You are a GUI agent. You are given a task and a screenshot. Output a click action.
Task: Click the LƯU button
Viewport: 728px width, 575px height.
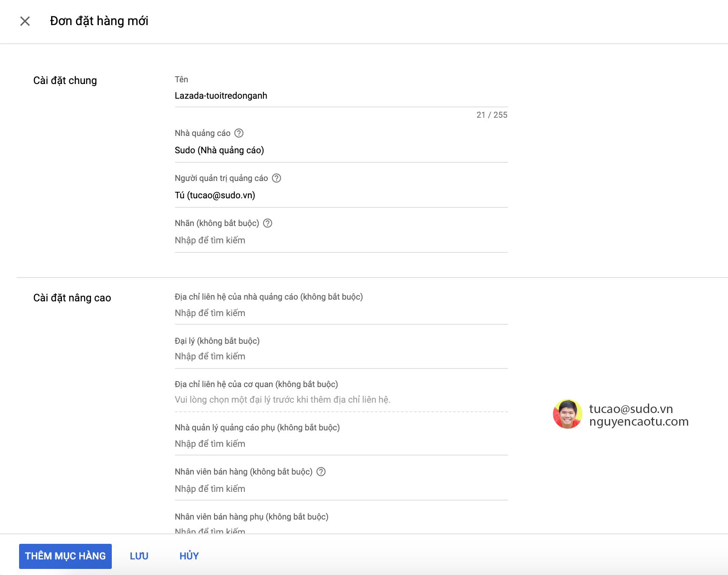click(x=139, y=556)
